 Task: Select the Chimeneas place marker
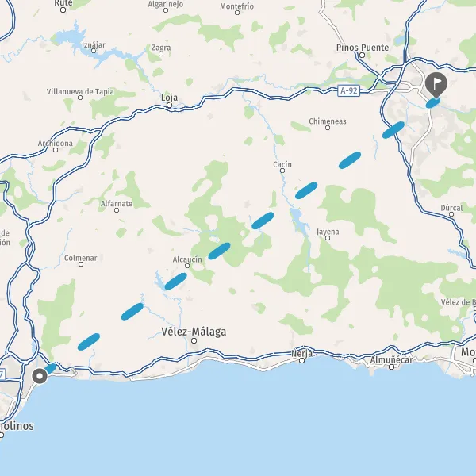tap(328, 128)
